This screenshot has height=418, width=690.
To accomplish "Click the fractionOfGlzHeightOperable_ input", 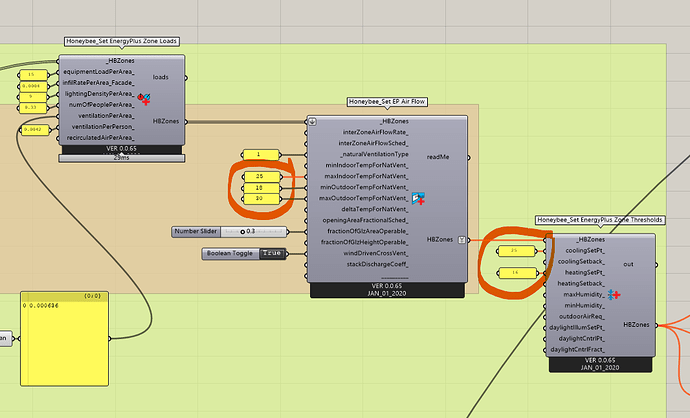I will tap(365, 242).
